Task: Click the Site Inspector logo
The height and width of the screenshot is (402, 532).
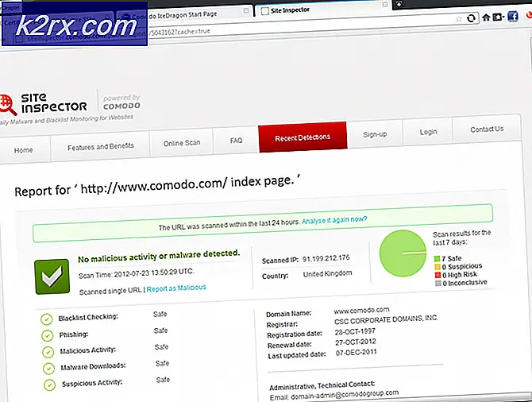Action: pos(44,103)
